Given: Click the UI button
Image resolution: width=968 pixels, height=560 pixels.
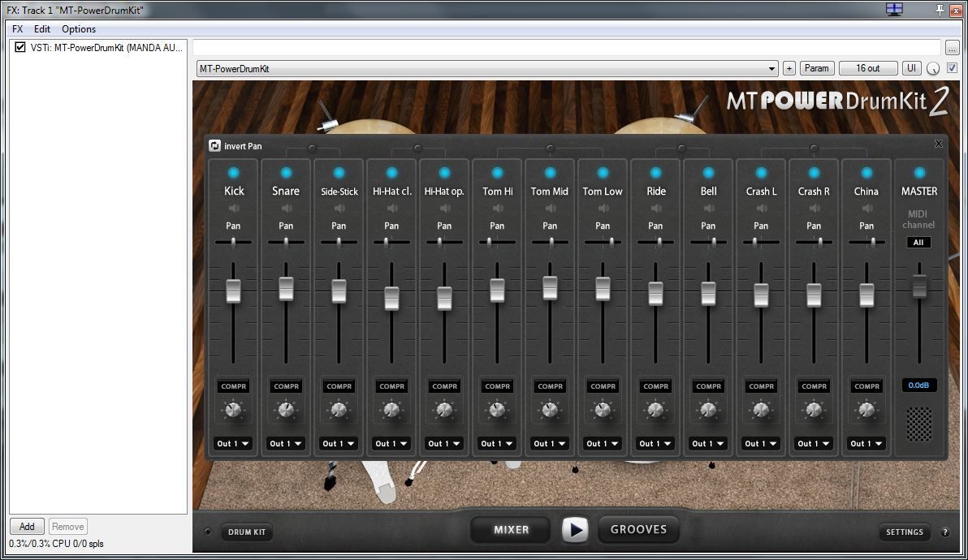Looking at the screenshot, I should 911,68.
